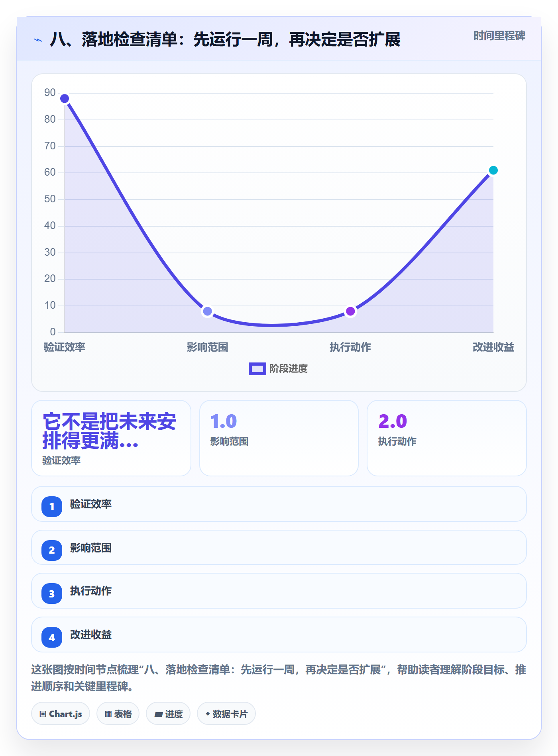Select the 改进收益 list row text
The width and height of the screenshot is (558, 756).
[x=91, y=635]
